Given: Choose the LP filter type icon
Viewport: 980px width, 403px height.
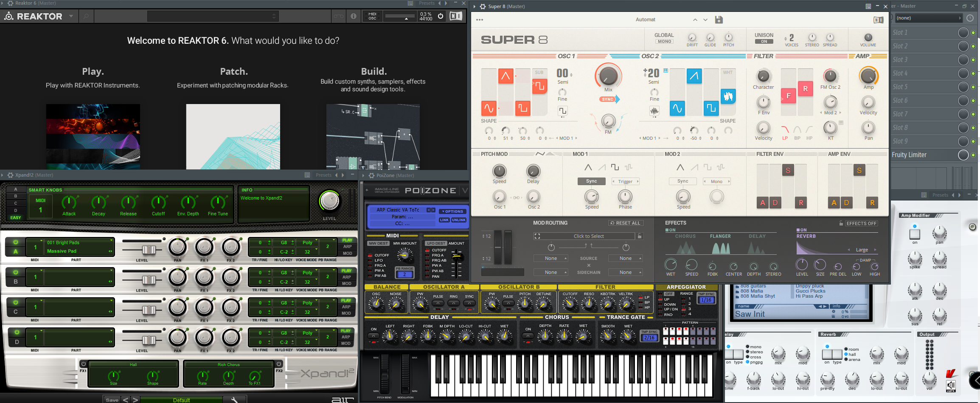Looking at the screenshot, I should (x=785, y=130).
